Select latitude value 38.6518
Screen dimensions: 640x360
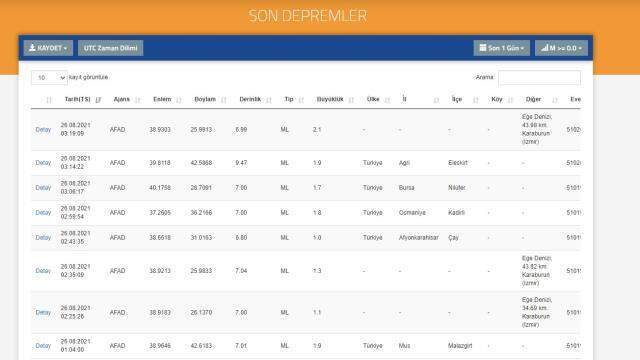(160, 238)
